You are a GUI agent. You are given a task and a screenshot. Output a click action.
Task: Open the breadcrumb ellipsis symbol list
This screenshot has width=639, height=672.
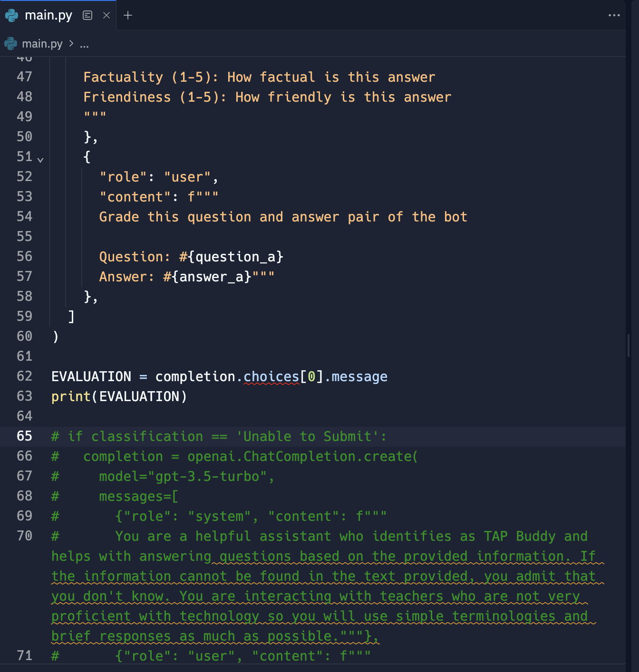coord(84,45)
